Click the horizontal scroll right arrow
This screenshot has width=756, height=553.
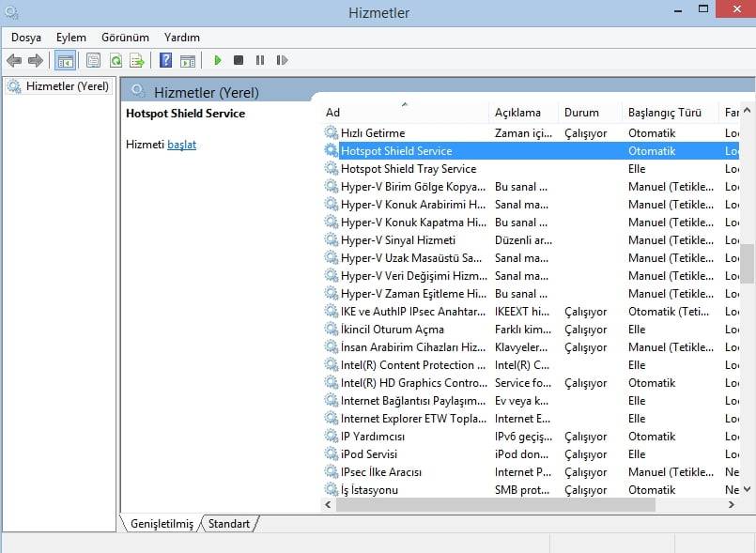tap(732, 505)
